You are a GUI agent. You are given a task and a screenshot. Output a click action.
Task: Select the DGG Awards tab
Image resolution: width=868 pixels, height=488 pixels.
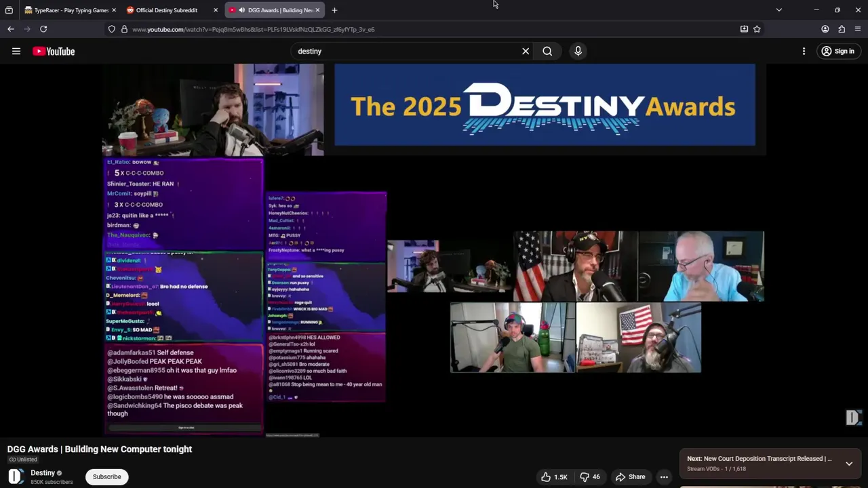pyautogui.click(x=275, y=10)
